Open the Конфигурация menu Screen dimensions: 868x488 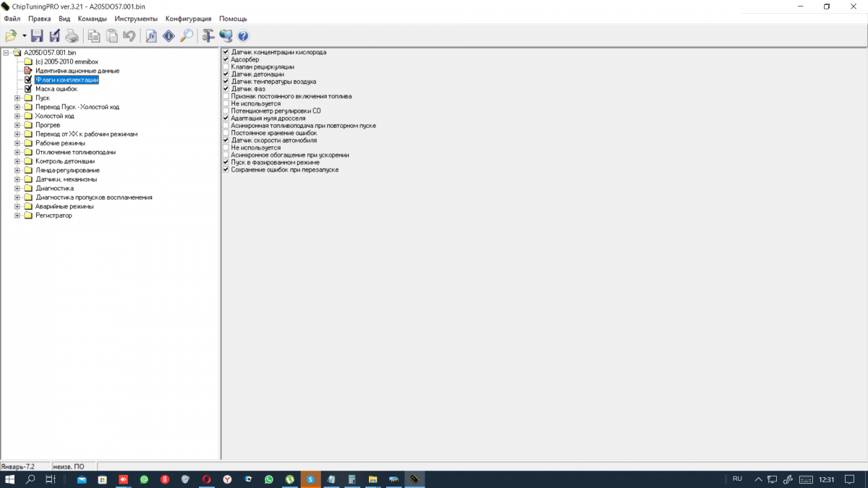[188, 18]
